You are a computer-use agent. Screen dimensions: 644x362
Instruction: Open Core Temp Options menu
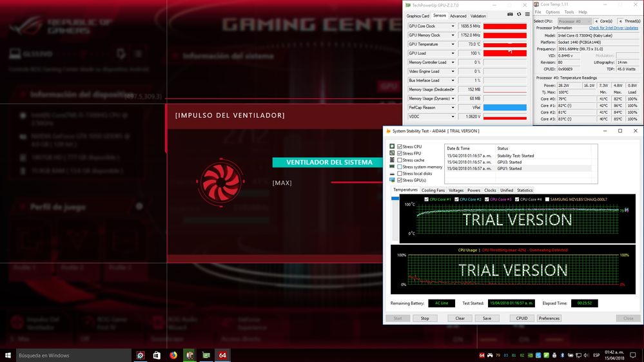(x=552, y=12)
